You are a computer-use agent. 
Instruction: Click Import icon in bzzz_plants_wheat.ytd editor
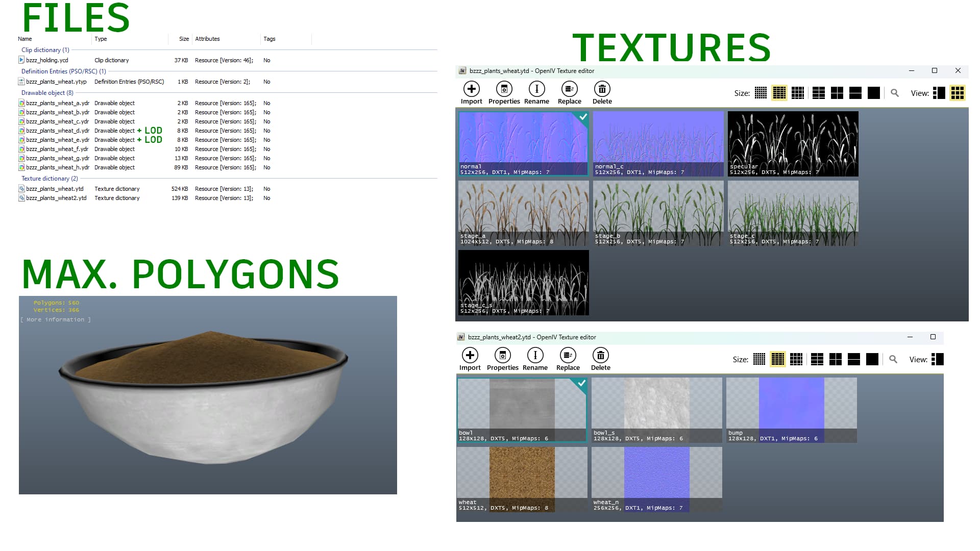click(471, 89)
